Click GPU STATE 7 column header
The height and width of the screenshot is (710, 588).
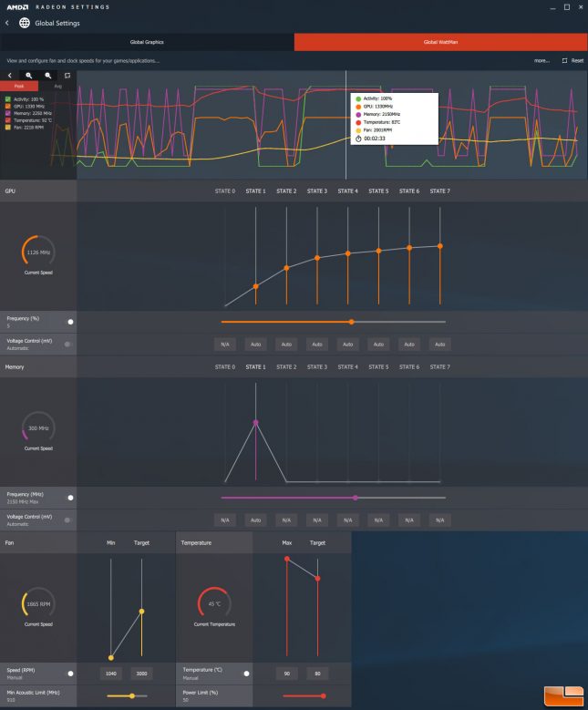440,191
